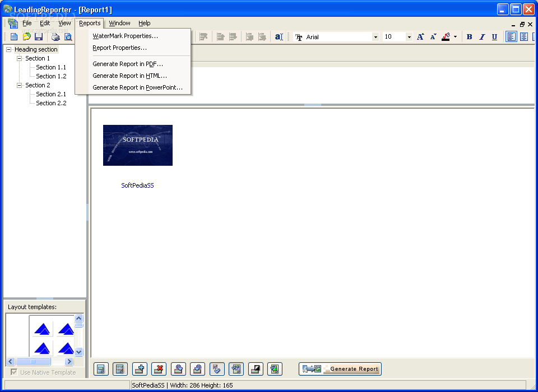Click the bottom toolbar rotate-arrow-in icon
This screenshot has width=538, height=392.
198,369
